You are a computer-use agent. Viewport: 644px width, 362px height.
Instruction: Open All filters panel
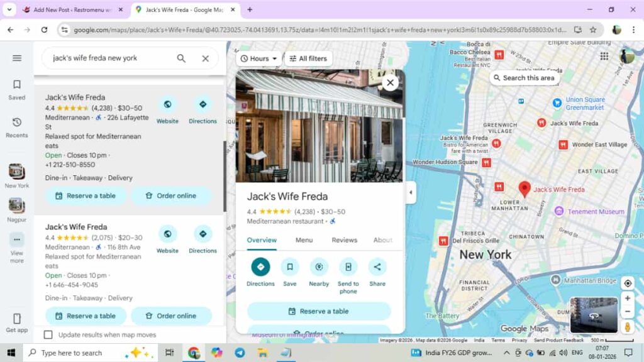pyautogui.click(x=308, y=58)
